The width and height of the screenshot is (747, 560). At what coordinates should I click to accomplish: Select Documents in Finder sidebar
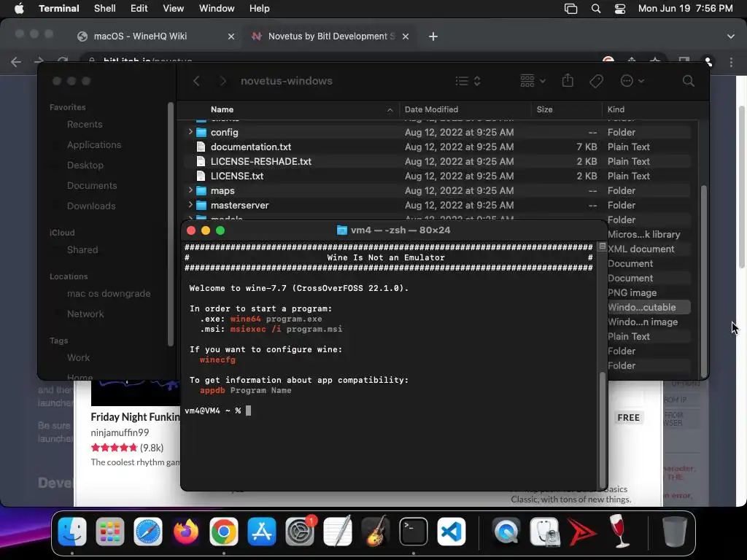tap(92, 185)
